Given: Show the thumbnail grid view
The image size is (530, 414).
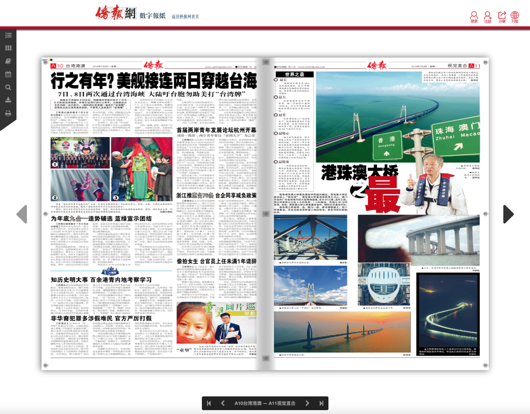Looking at the screenshot, I should pos(8,48).
